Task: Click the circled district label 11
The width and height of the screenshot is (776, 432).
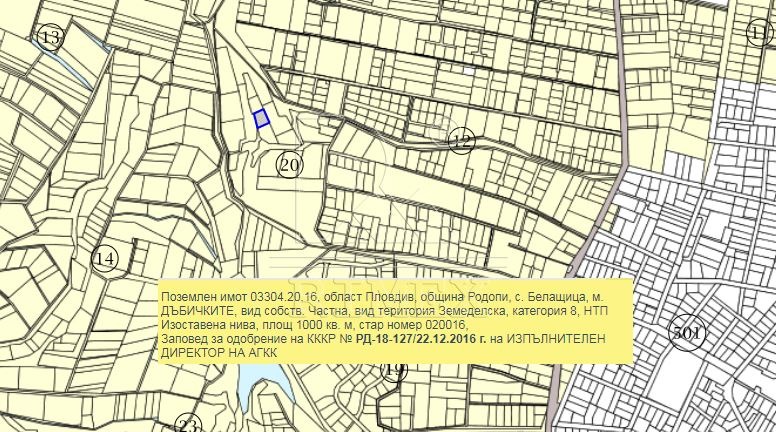Action: pyautogui.click(x=759, y=34)
